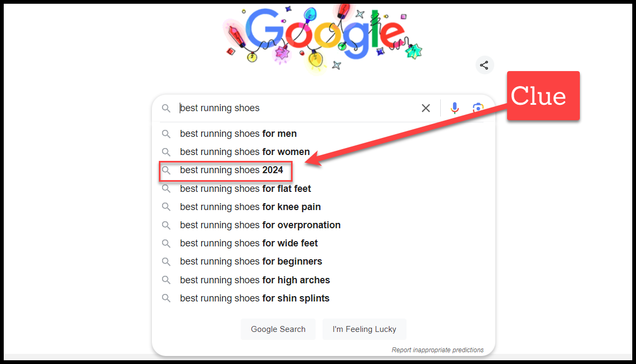This screenshot has width=636, height=364.
Task: Clear the search box with X icon
Action: [x=426, y=108]
